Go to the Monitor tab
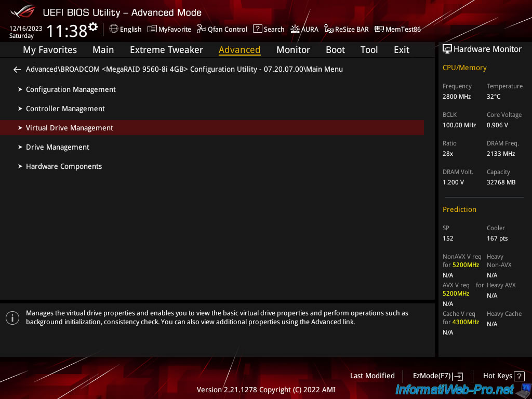The width and height of the screenshot is (532, 399). [x=293, y=50]
